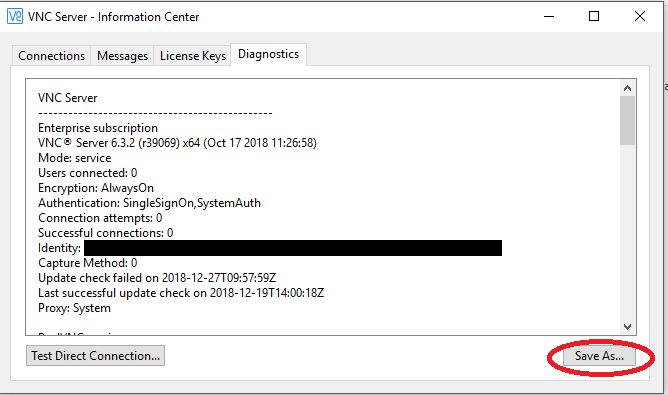Screen dimensions: 668x395
Task: Click the Update check failed line
Action: click(157, 278)
